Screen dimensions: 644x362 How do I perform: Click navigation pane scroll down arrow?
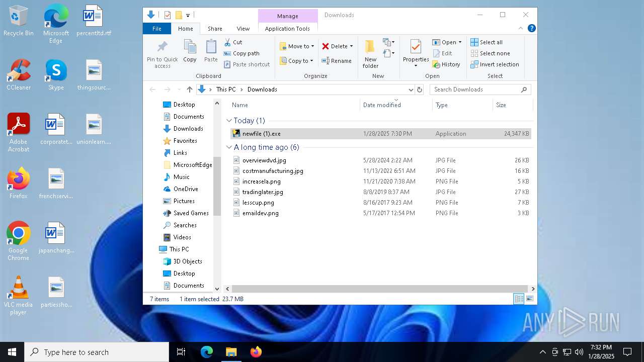coord(217,289)
